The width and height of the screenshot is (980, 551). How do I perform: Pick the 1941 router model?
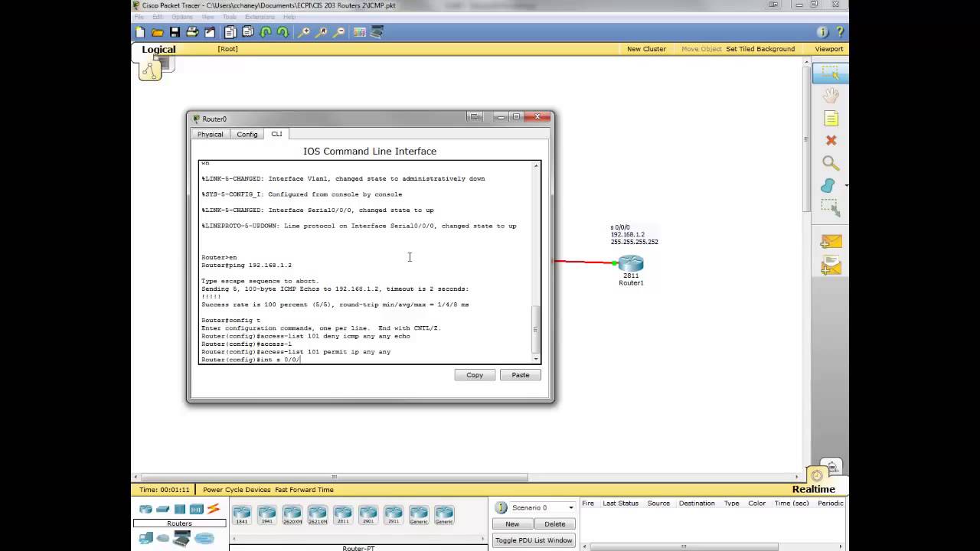click(x=267, y=515)
